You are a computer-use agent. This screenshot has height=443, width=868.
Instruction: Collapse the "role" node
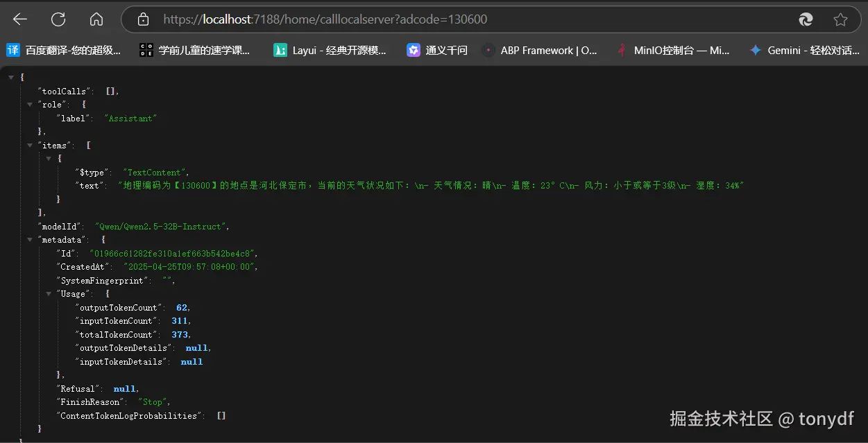tap(30, 105)
